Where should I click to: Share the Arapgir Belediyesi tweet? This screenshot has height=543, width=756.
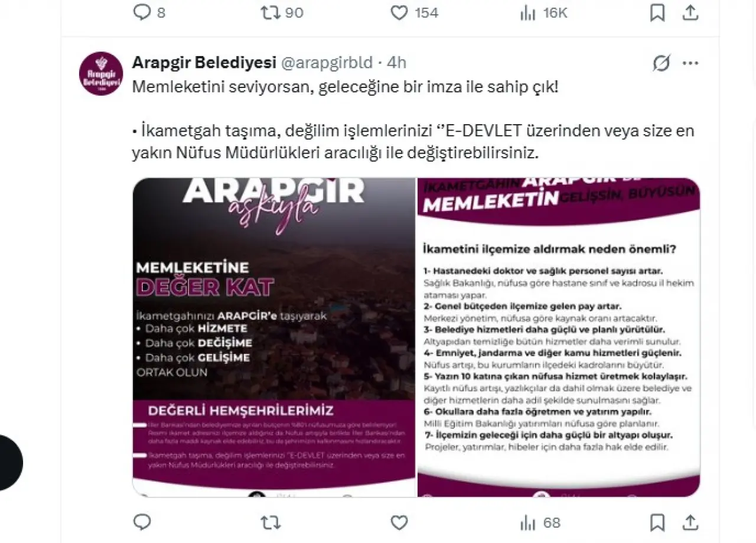690,522
